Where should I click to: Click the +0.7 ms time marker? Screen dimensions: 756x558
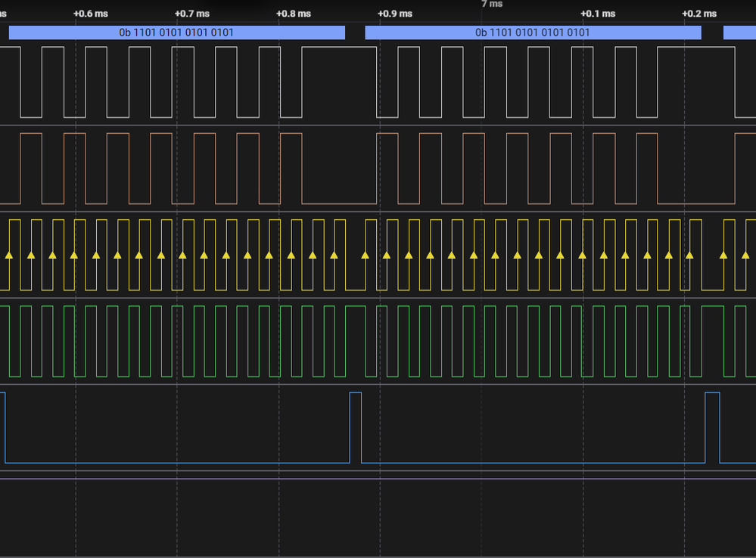tap(191, 14)
